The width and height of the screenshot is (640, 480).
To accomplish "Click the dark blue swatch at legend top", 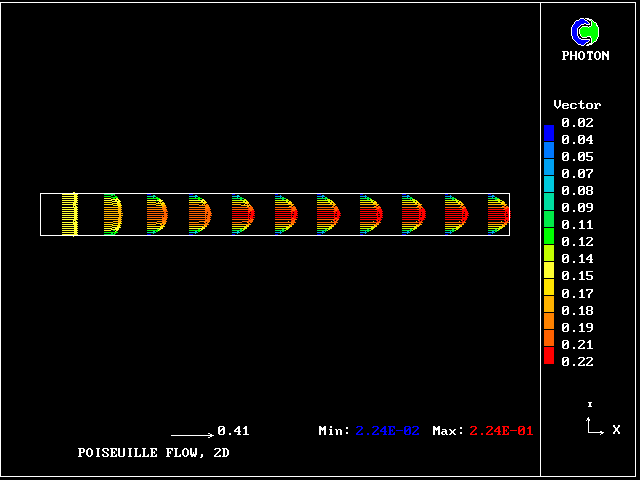I will pyautogui.click(x=548, y=131).
